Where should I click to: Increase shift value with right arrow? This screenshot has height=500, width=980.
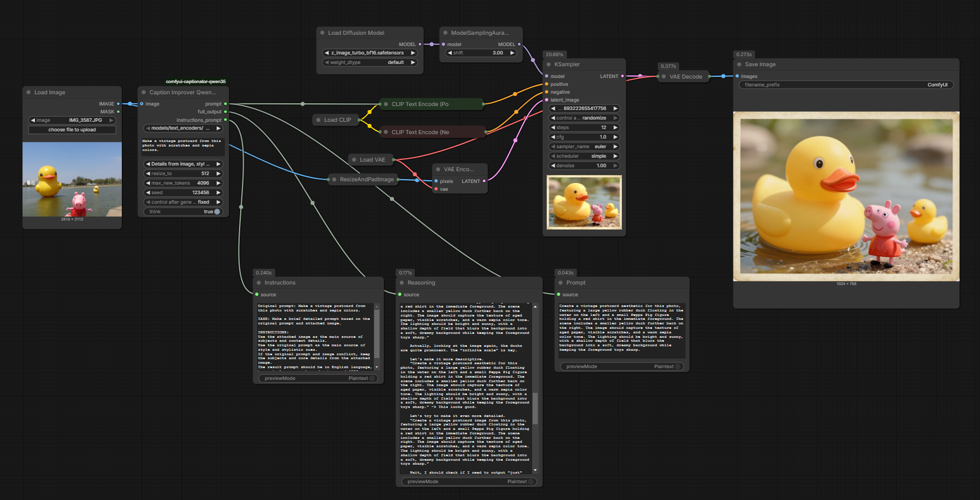tap(512, 53)
